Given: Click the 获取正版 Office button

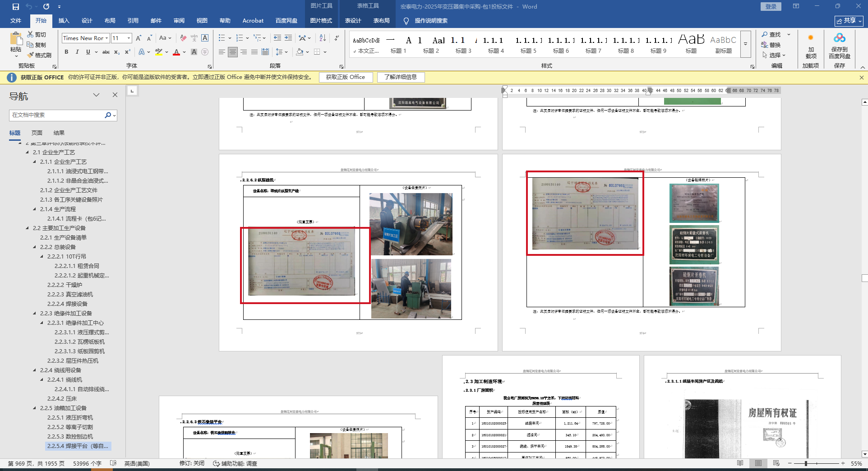Looking at the screenshot, I should point(346,77).
